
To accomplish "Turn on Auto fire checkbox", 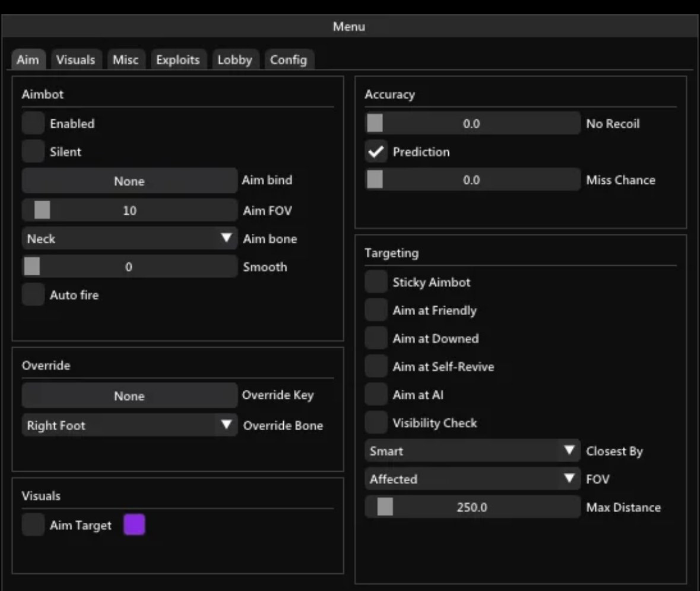I will 33,295.
